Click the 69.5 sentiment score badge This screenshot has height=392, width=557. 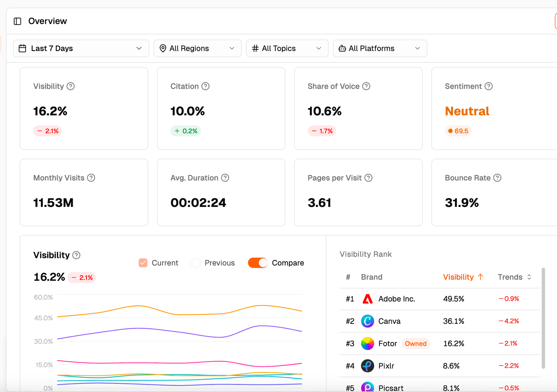tap(458, 131)
